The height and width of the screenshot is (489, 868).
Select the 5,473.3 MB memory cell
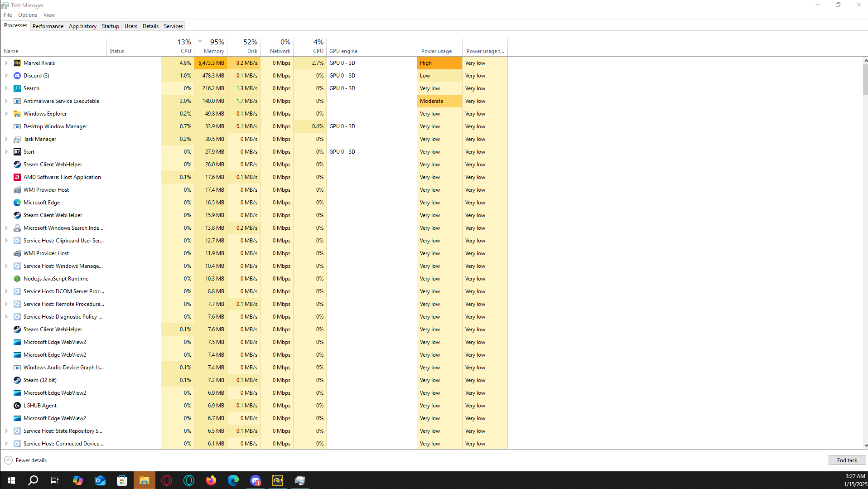(x=211, y=63)
